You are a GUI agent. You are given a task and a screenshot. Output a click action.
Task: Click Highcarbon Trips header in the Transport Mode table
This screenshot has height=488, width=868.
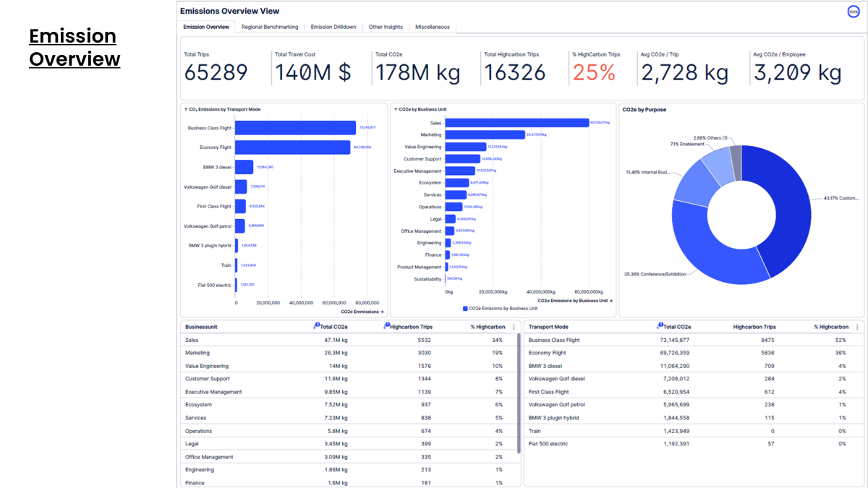tap(754, 327)
